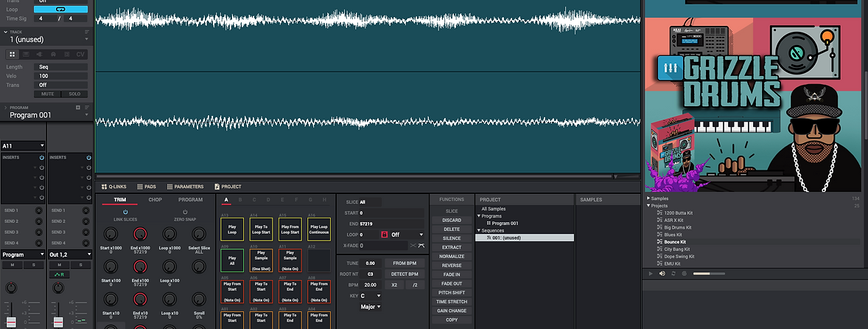Toggle the sequence Loop button

(x=60, y=10)
